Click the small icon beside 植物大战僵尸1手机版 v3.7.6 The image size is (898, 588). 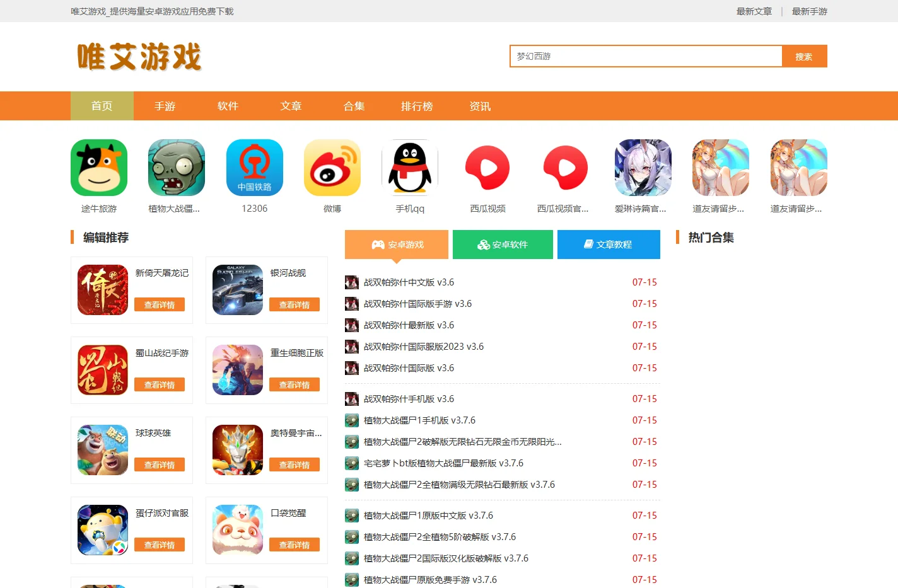[352, 420]
